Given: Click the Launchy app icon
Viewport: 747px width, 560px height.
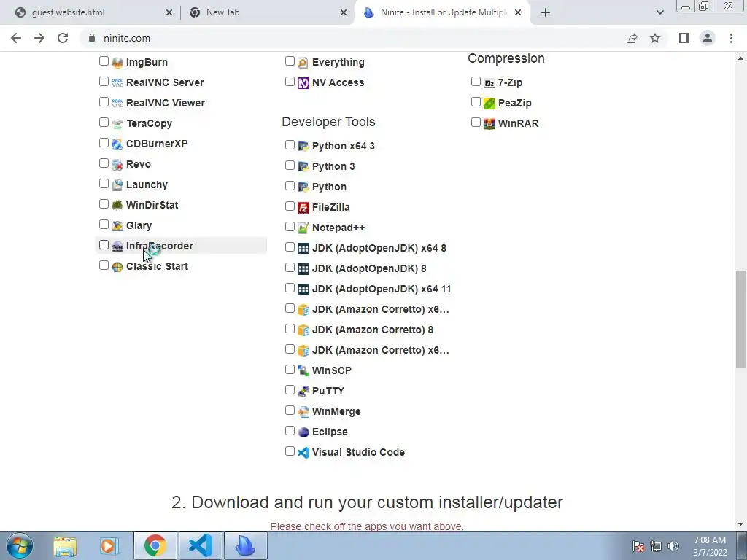Looking at the screenshot, I should (117, 185).
